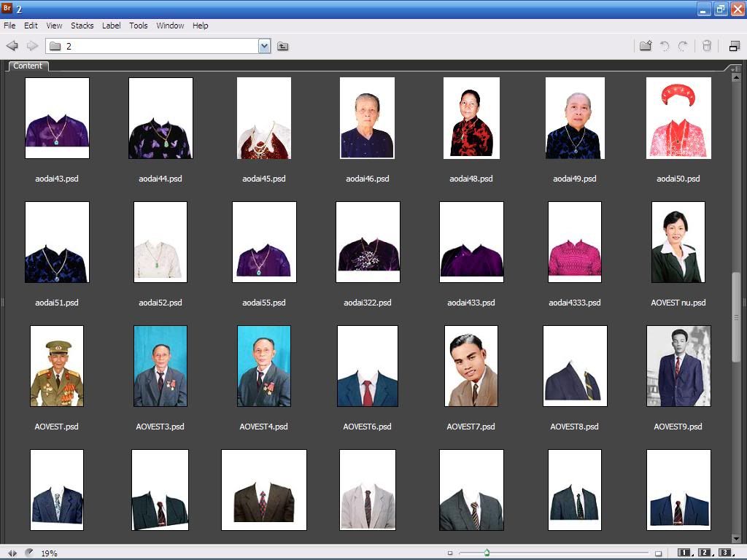Select the aodai4333.psd thumbnail
The image size is (747, 560).
575,242
